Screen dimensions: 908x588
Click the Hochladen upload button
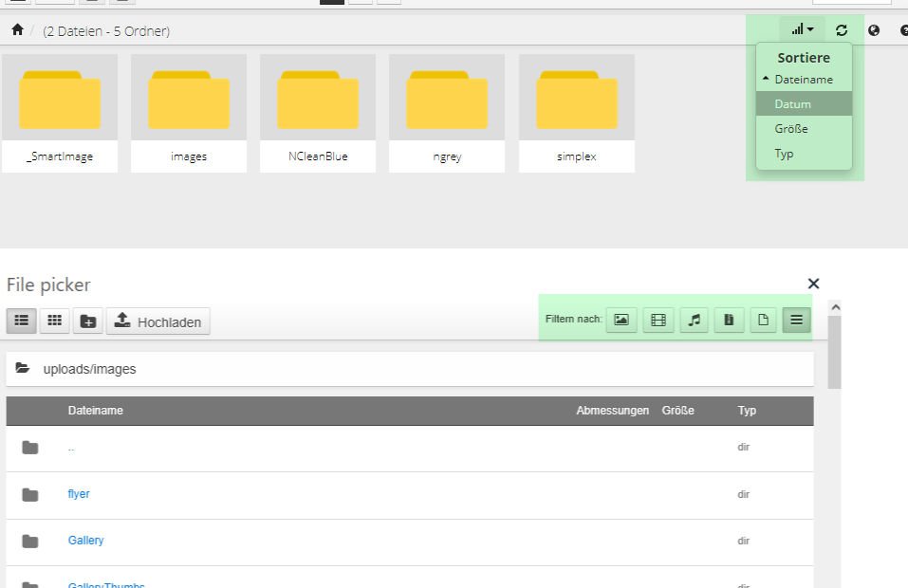click(158, 322)
